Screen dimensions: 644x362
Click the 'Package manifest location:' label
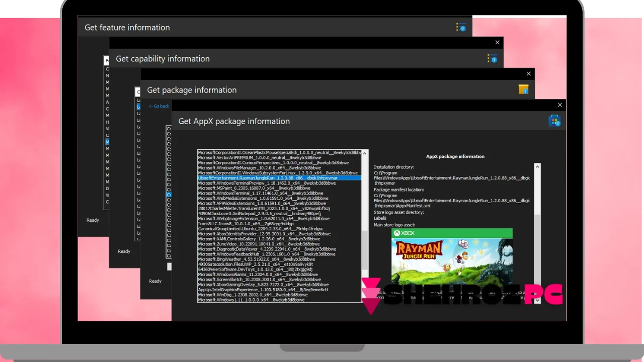[399, 190]
